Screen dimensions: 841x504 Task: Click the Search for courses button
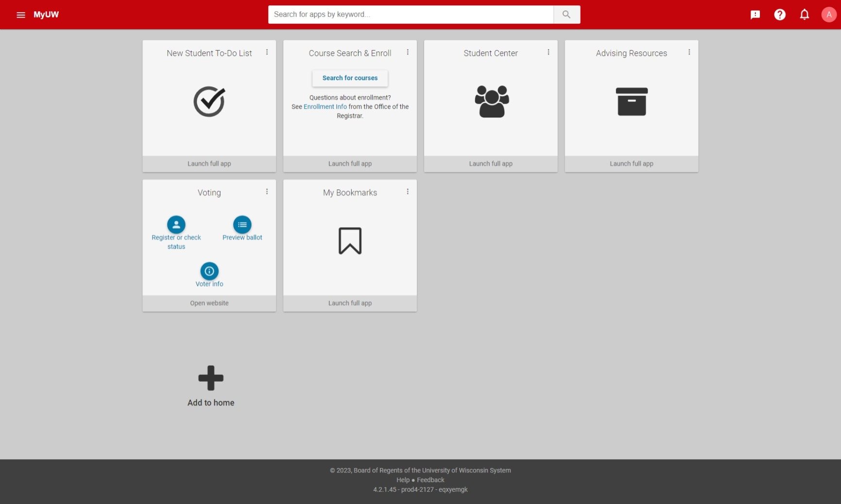tap(350, 78)
